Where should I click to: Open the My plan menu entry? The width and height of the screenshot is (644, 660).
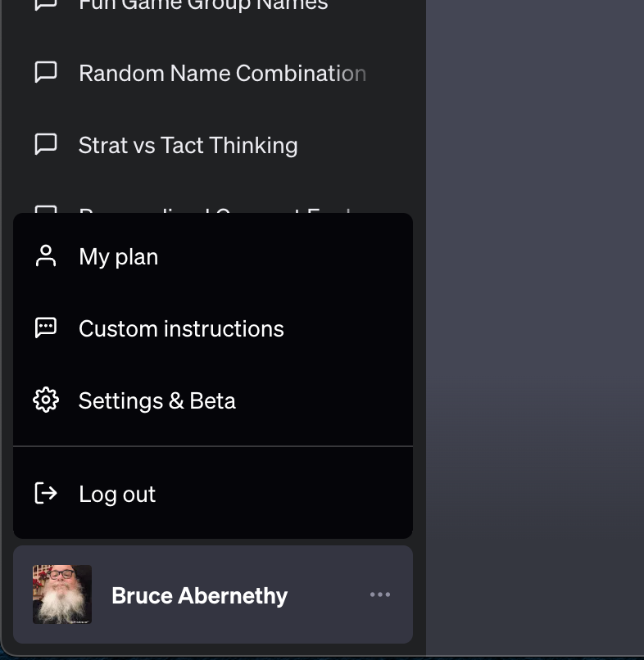(x=119, y=256)
